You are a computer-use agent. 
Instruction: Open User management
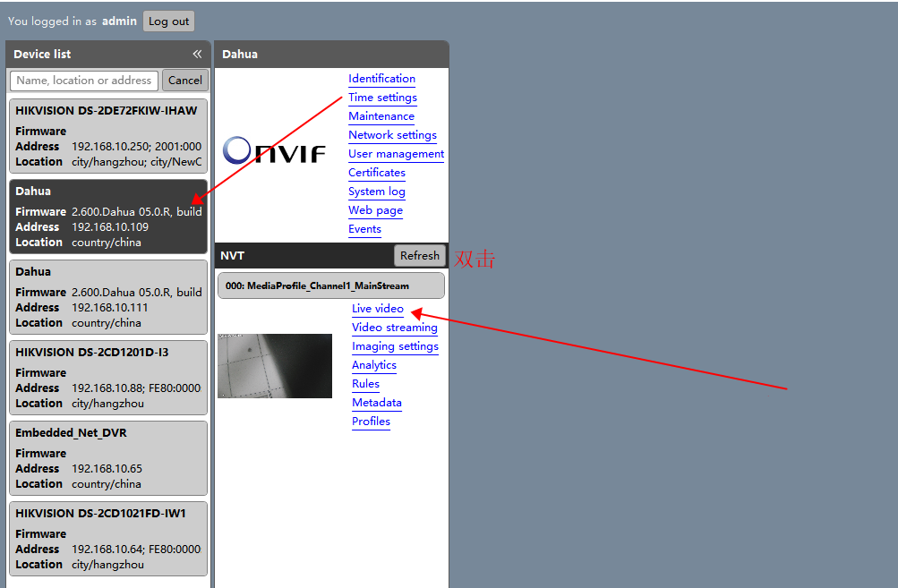(396, 154)
